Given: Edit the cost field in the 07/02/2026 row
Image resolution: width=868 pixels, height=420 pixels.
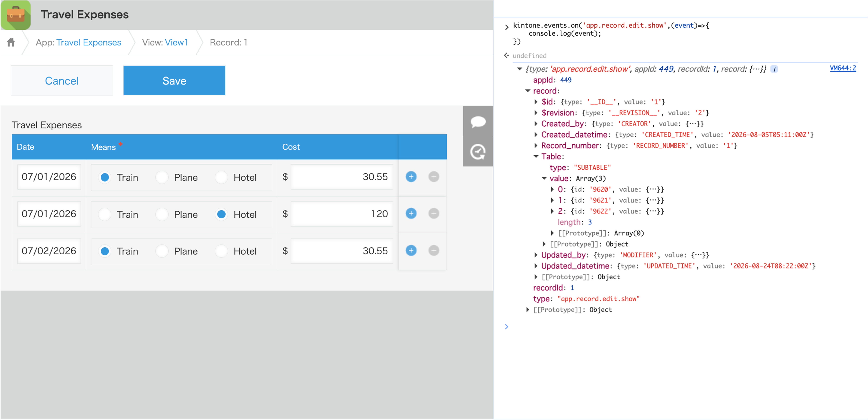Looking at the screenshot, I should pyautogui.click(x=342, y=251).
